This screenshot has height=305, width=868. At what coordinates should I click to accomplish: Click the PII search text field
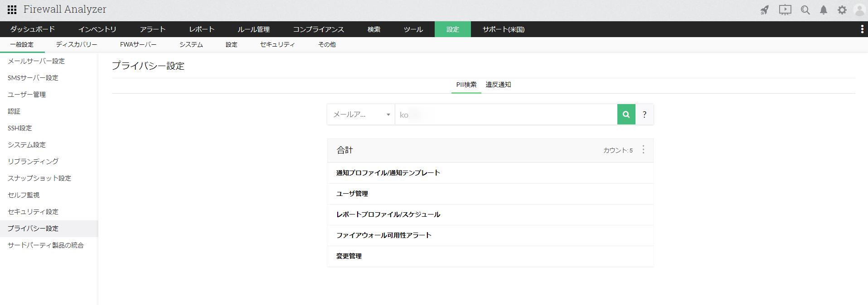[x=505, y=114]
